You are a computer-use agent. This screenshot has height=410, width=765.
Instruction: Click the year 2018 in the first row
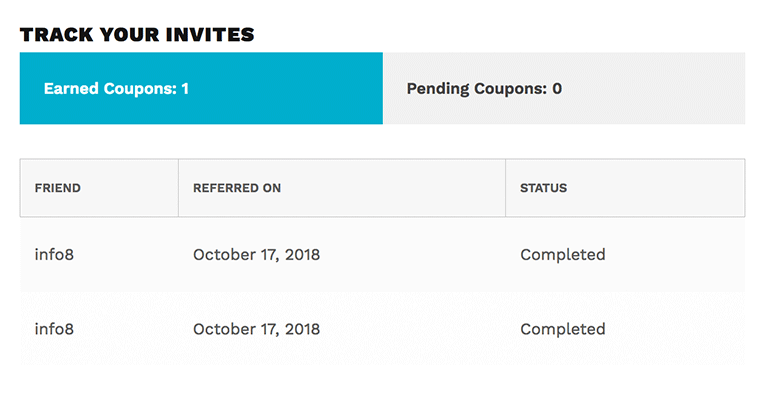302,254
